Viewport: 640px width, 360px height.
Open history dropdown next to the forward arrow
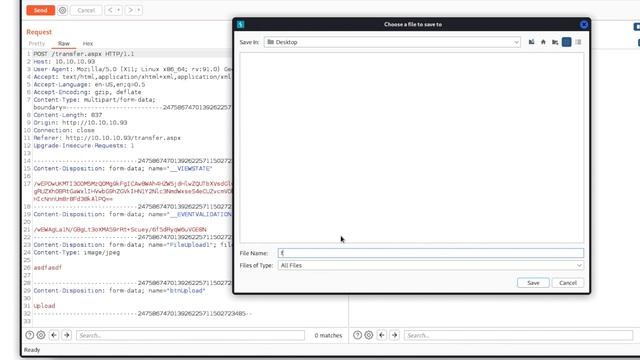139,10
